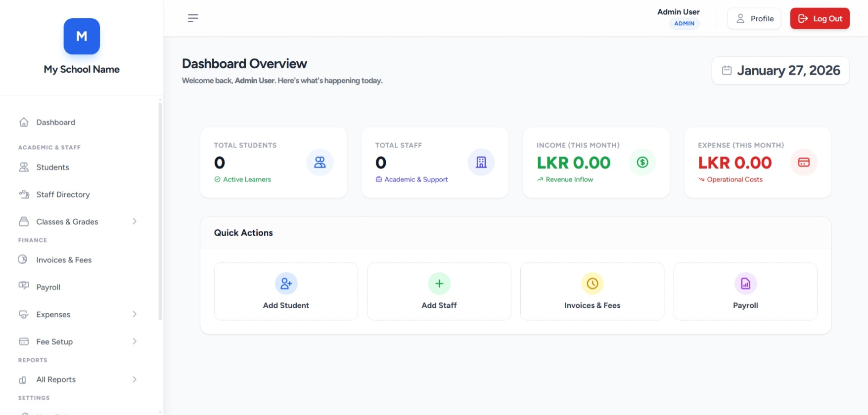This screenshot has width=868, height=415.
Task: Click the yellow clock Invoices & Fees icon
Action: click(x=592, y=284)
